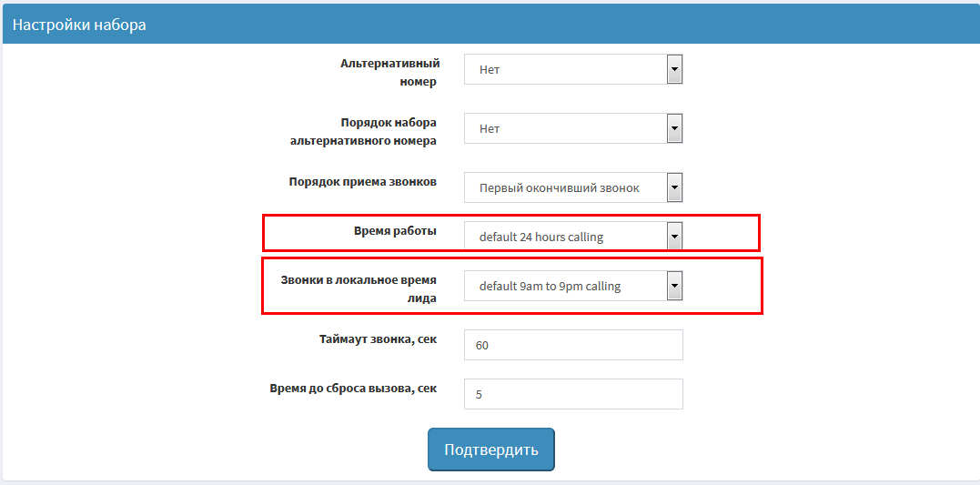Click arrow beside default 24 hours calling
This screenshot has height=485, width=980.
point(674,237)
